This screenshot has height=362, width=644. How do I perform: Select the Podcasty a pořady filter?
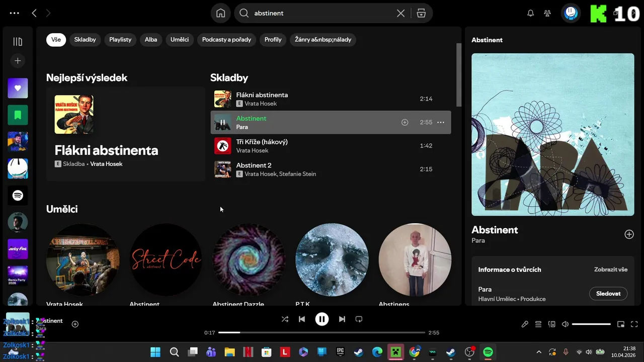point(226,40)
